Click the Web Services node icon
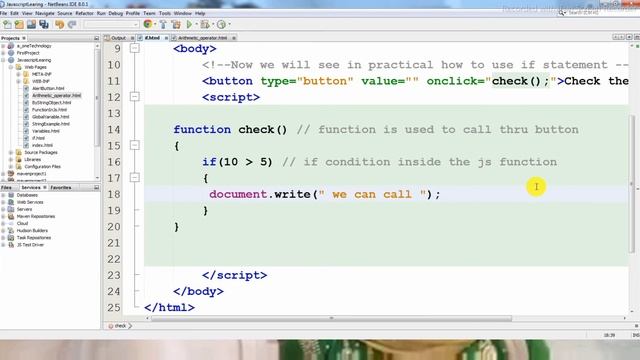Image resolution: width=640 pixels, height=360 pixels. point(11,202)
